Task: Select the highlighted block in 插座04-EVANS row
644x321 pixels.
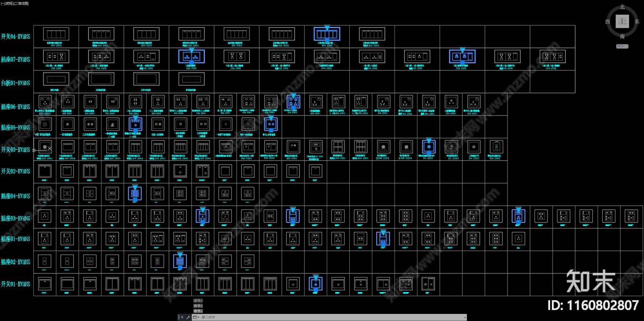Action: [135, 193]
